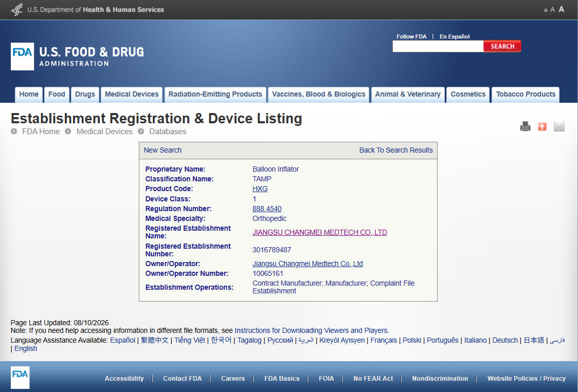Open the Vaccines, Blood & Biologics tab
This screenshot has width=578, height=392.
point(318,95)
